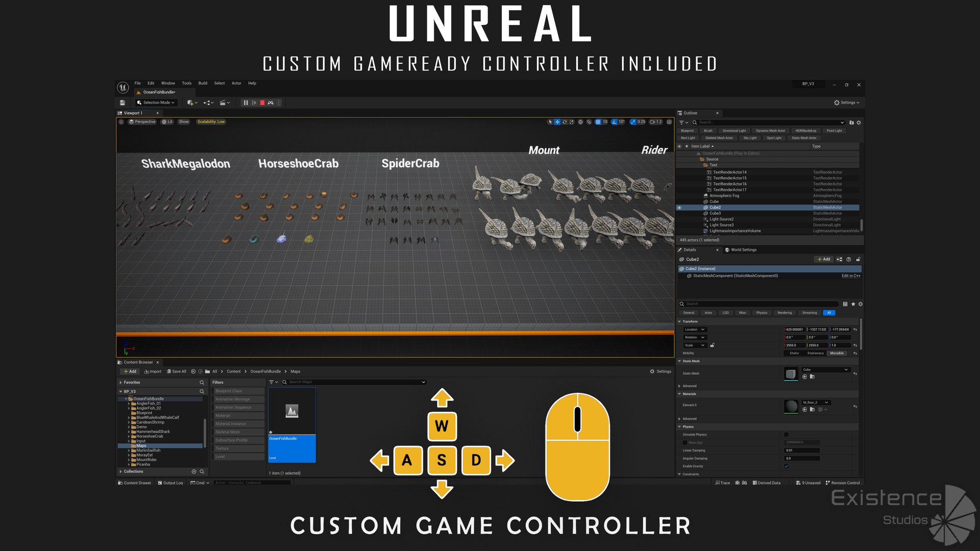Viewport: 980px width, 551px height.
Task: Enable the Skeletal Mesh Actor outliner filter
Action: tap(719, 138)
